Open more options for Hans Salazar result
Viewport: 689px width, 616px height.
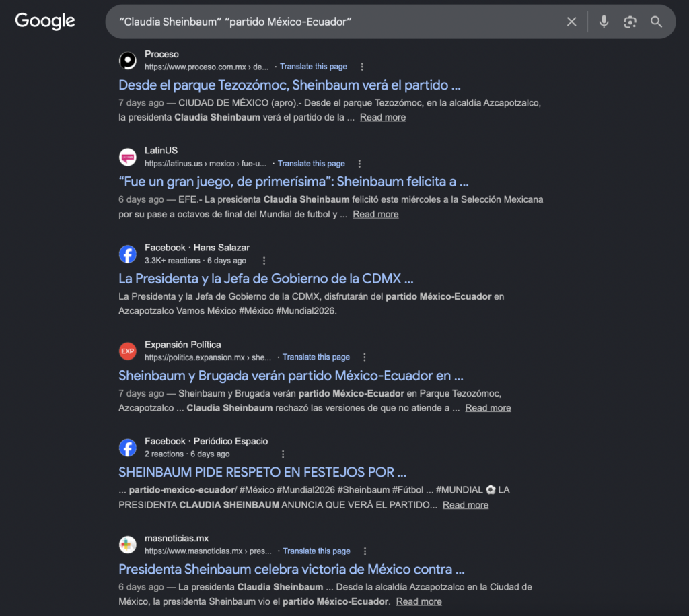pos(264,261)
